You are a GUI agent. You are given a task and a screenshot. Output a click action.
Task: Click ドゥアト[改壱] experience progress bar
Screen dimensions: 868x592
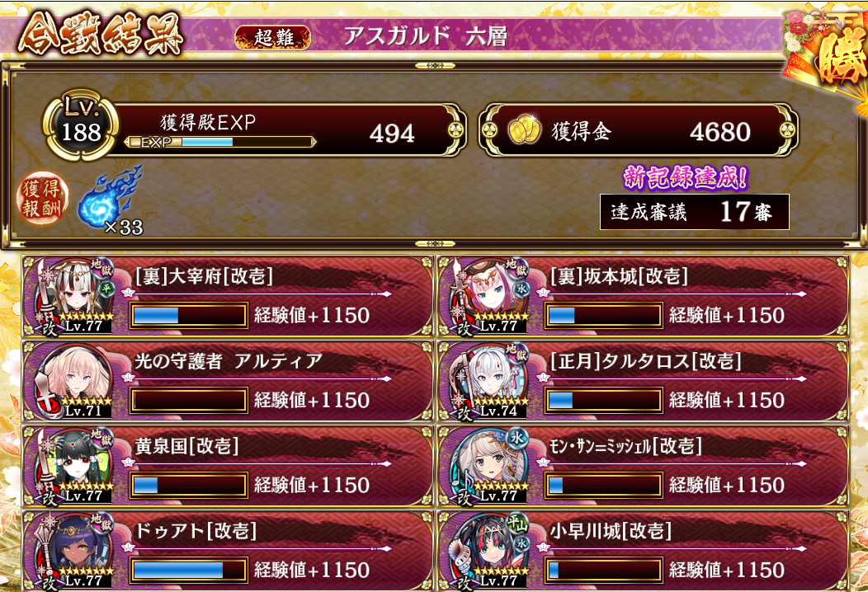188,571
